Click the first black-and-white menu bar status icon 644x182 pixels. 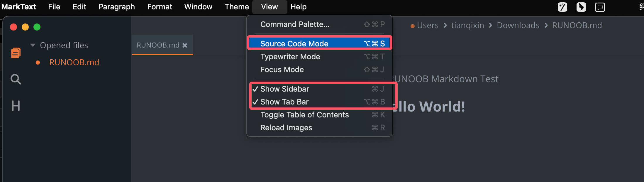pos(562,7)
